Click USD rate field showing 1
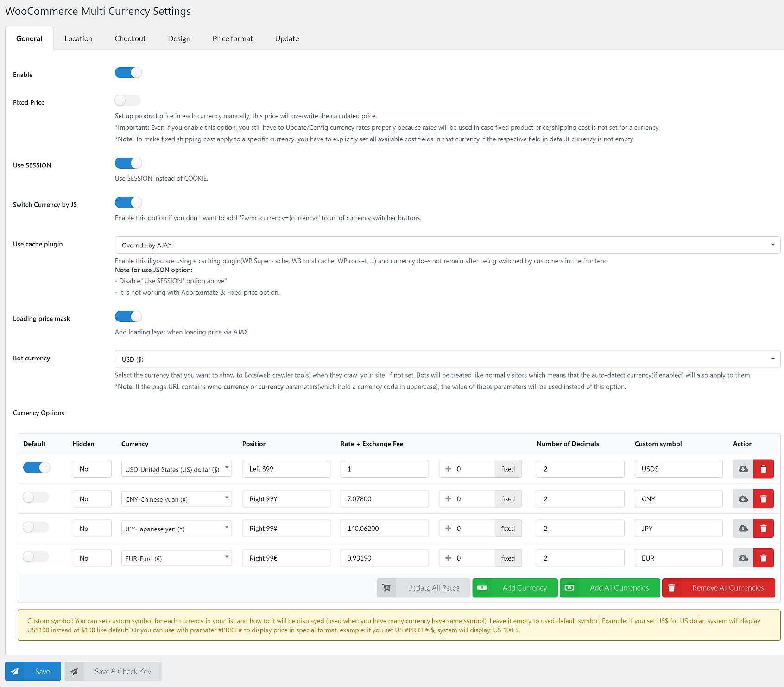This screenshot has height=687, width=784. [x=385, y=469]
